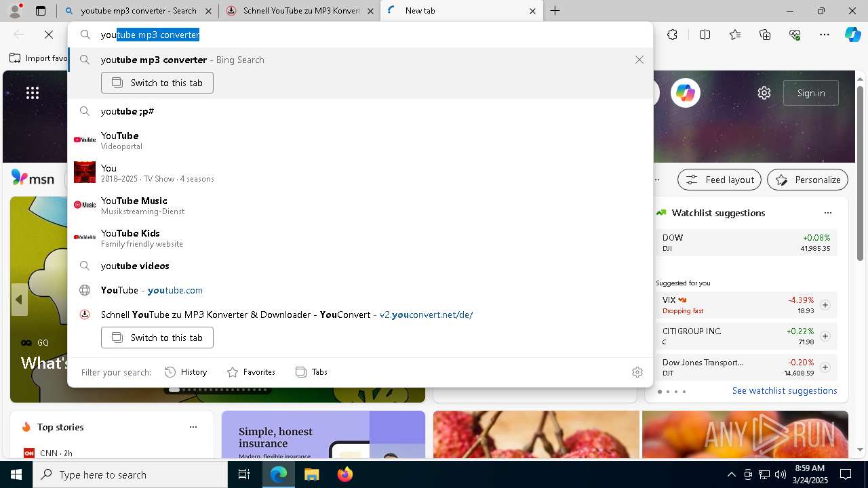Open Personalize feed button

808,180
